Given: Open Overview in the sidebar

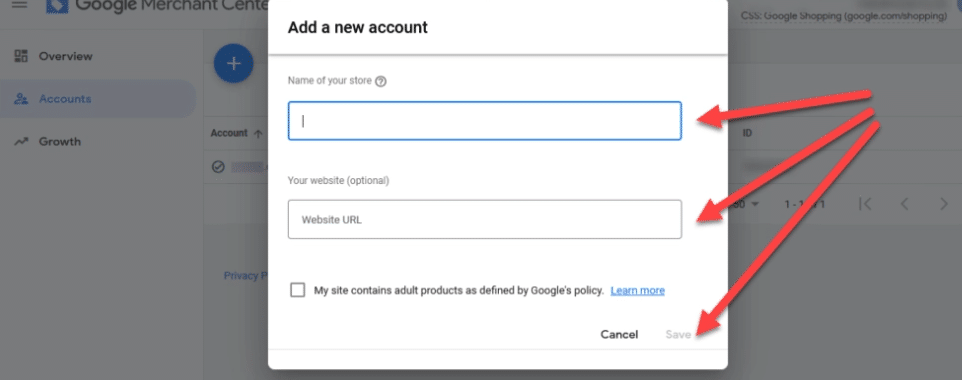Looking at the screenshot, I should point(66,56).
